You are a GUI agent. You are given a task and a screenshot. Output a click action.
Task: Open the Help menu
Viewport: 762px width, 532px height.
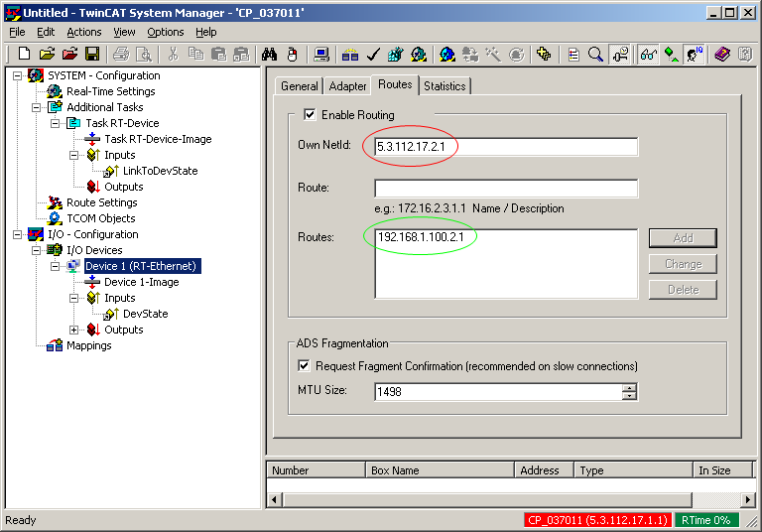(206, 32)
